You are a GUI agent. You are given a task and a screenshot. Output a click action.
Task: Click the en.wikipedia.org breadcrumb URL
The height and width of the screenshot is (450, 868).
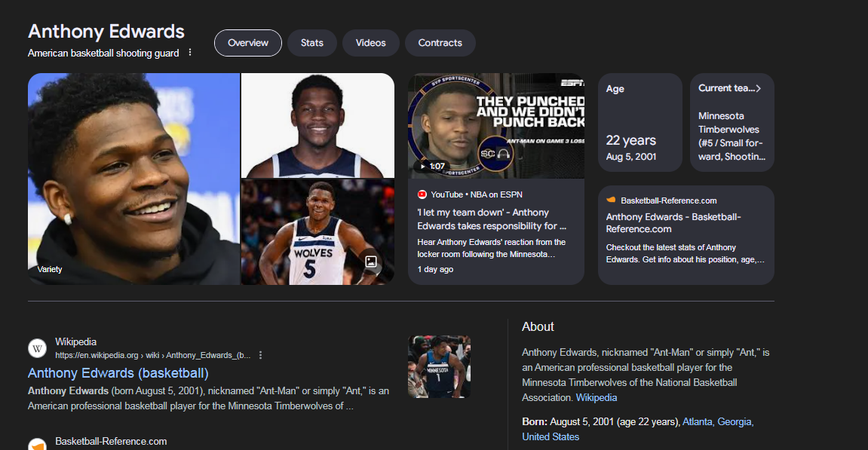(153, 355)
